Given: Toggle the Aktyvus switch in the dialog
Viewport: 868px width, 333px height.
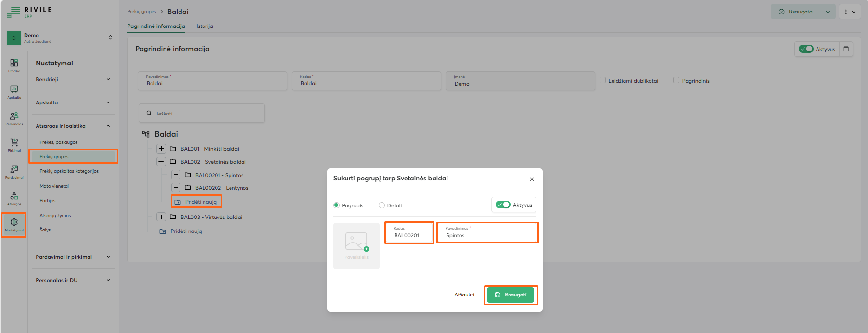Looking at the screenshot, I should (503, 205).
